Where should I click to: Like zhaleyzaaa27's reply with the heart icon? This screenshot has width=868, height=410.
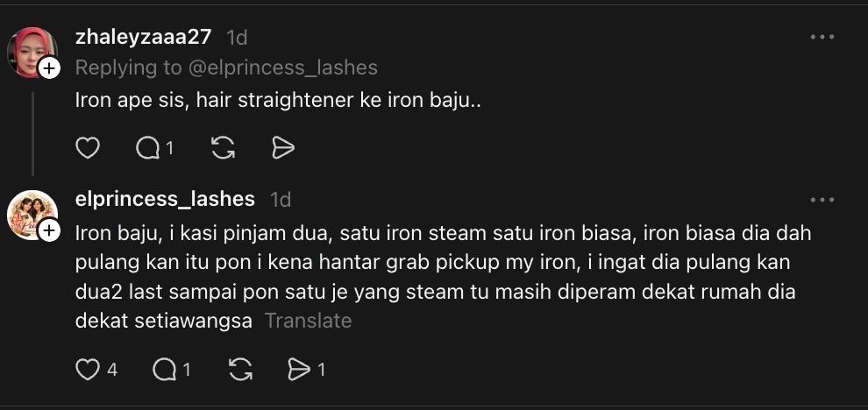[x=88, y=148]
